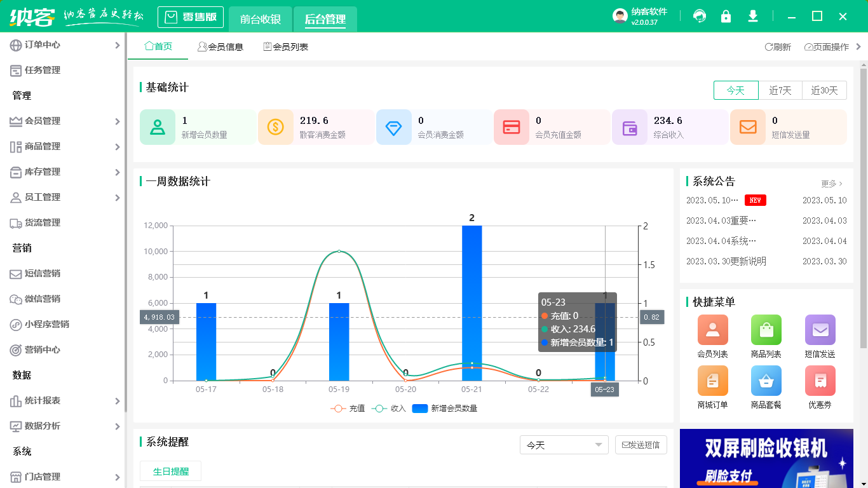Viewport: 868px width, 488px height.
Task: Toggle 新增会员数量 legend item
Action: click(445, 409)
